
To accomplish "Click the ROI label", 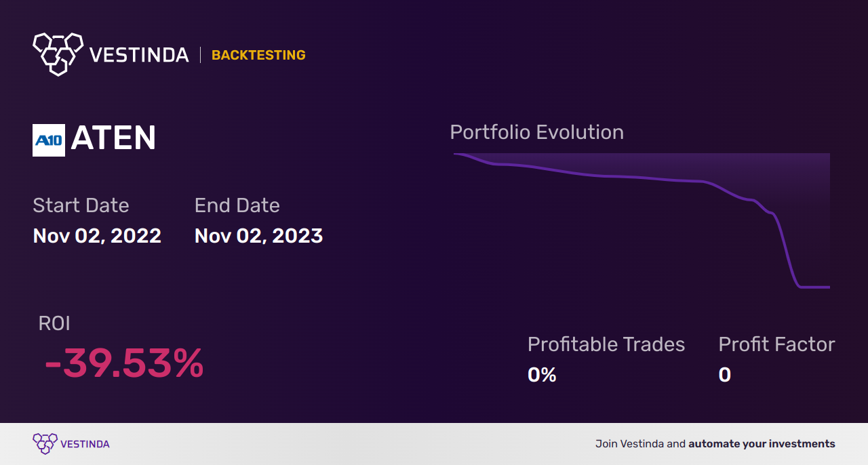I will (x=54, y=323).
